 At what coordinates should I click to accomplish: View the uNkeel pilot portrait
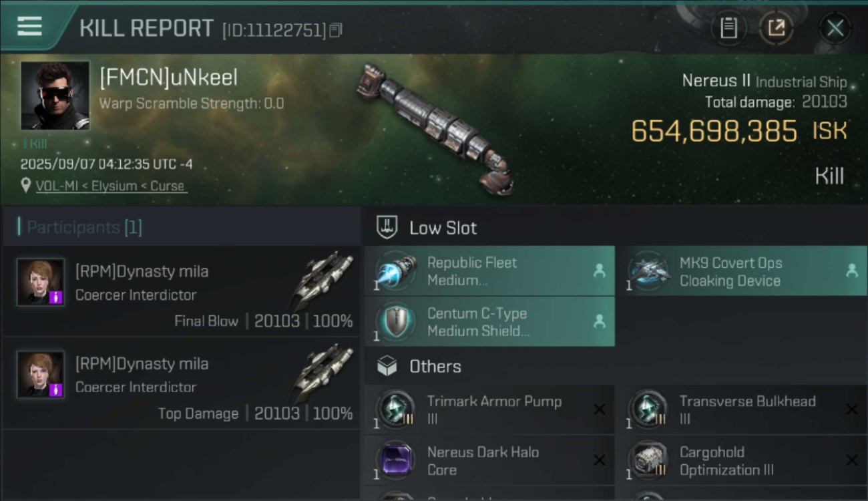click(55, 96)
